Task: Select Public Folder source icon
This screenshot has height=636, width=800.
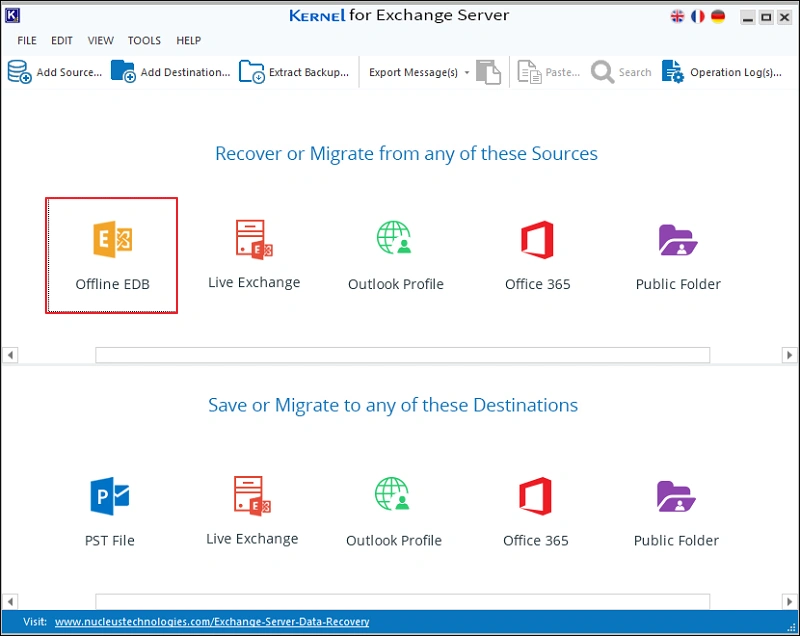Action: [678, 240]
